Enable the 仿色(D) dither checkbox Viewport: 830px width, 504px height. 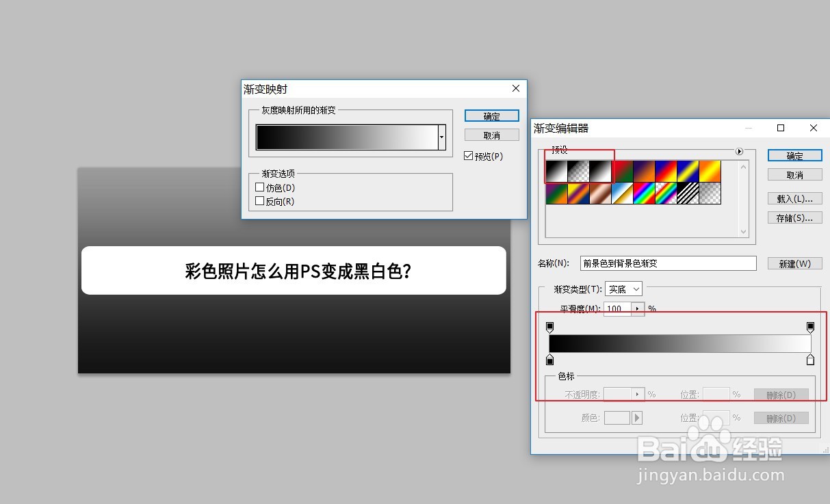coord(259,187)
